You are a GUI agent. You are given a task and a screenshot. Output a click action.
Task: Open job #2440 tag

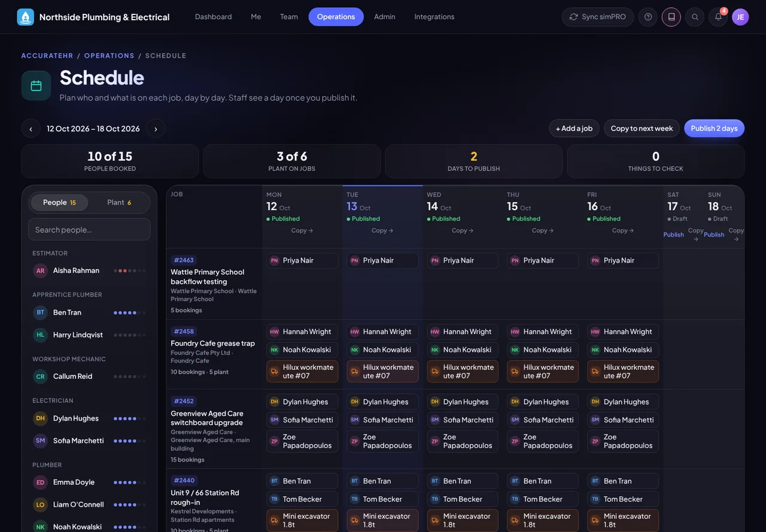coord(184,481)
